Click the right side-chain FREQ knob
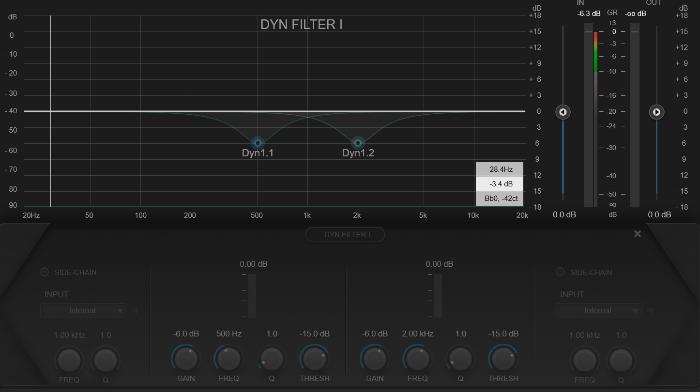Image resolution: width=700 pixels, height=392 pixels. coord(584,360)
